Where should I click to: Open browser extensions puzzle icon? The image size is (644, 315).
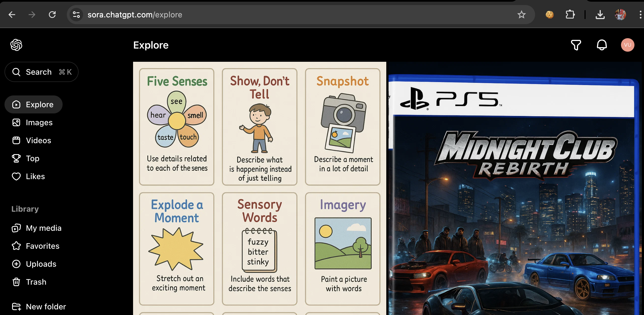point(570,15)
